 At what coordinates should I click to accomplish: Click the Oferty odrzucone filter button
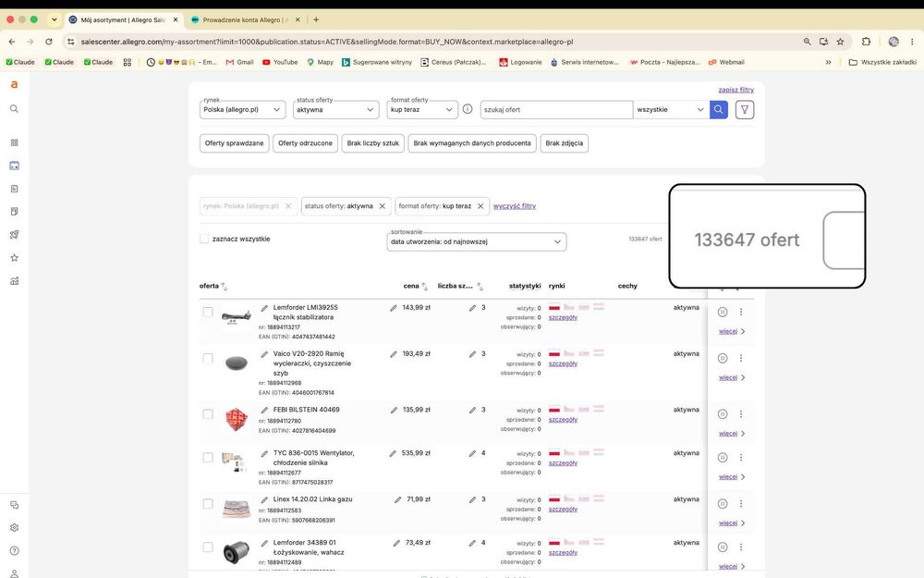click(305, 143)
